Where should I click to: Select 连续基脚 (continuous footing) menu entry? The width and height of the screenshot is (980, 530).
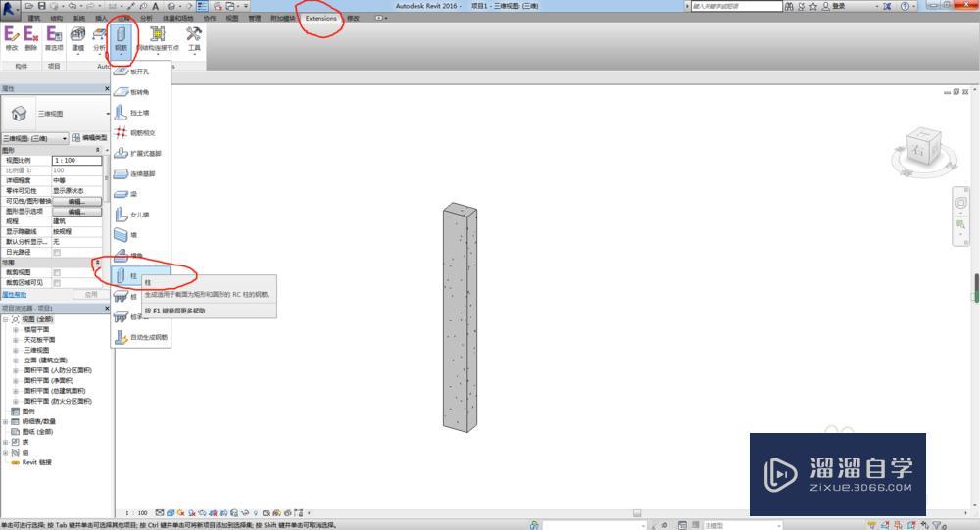(140, 173)
